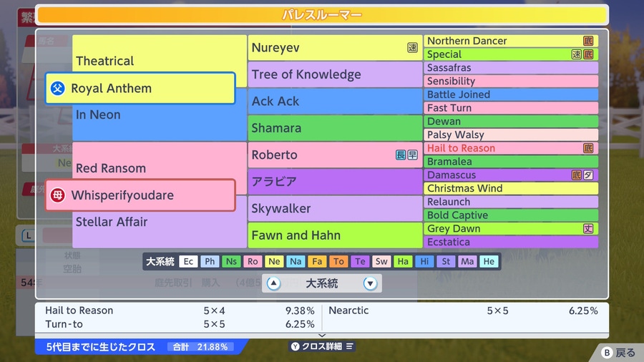Click the Ne lineage legend swatch
Screen dimensions: 644x362
274,261
